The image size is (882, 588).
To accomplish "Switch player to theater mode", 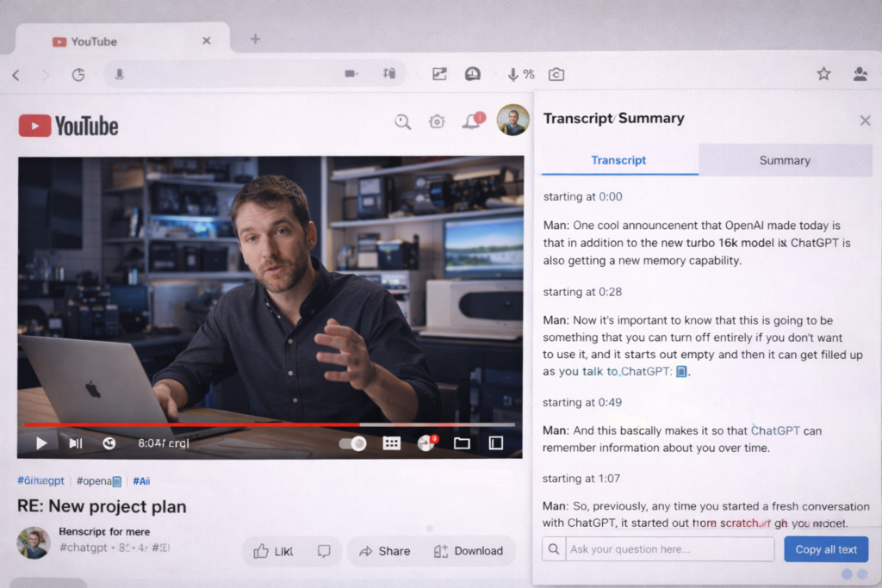I will click(495, 443).
